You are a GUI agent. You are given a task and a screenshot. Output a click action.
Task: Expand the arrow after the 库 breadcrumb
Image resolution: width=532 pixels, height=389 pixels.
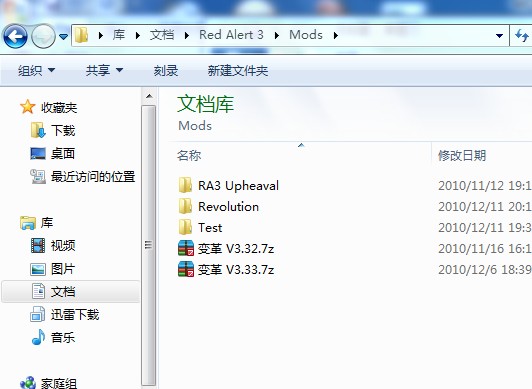(x=137, y=35)
